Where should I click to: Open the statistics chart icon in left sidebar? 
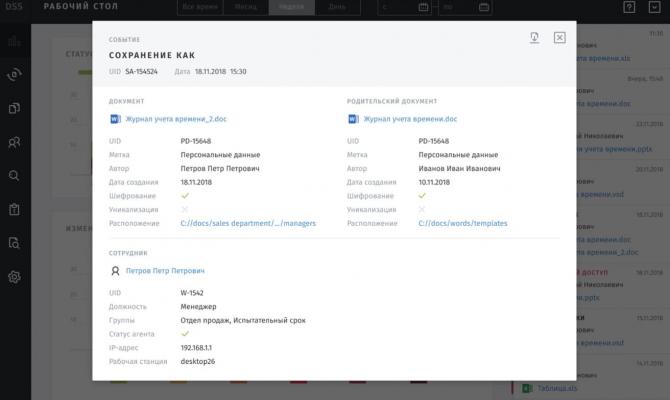click(x=14, y=41)
